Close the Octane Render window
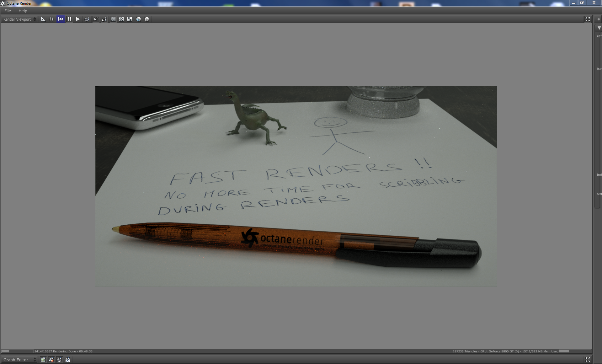This screenshot has width=602, height=364. [x=594, y=3]
